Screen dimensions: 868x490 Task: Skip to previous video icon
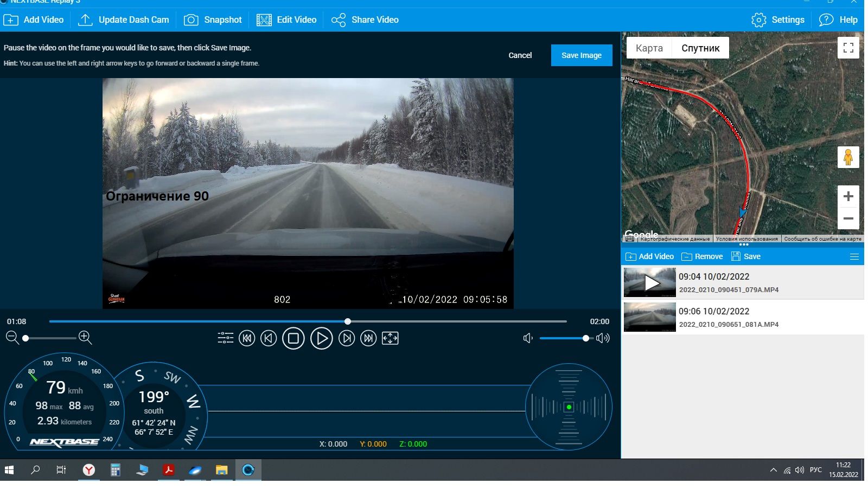(247, 339)
